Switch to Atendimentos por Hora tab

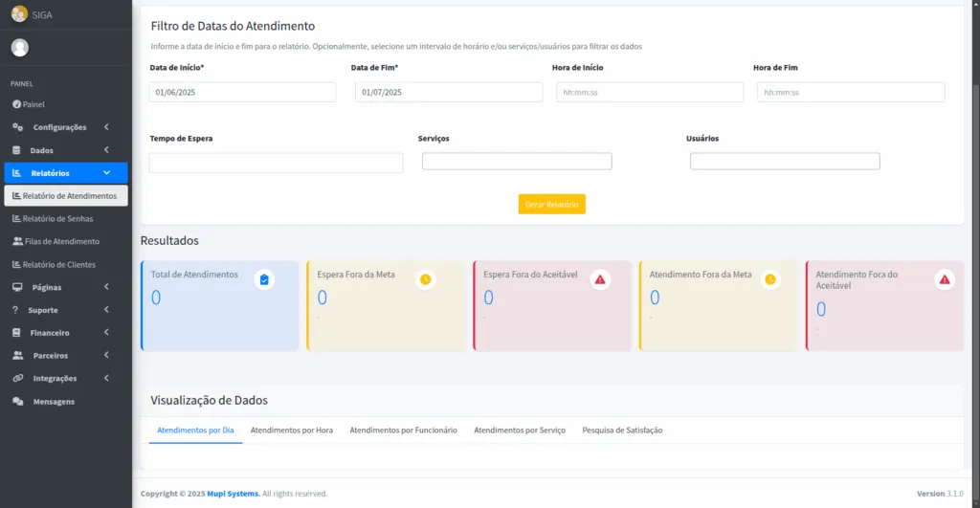(x=292, y=431)
